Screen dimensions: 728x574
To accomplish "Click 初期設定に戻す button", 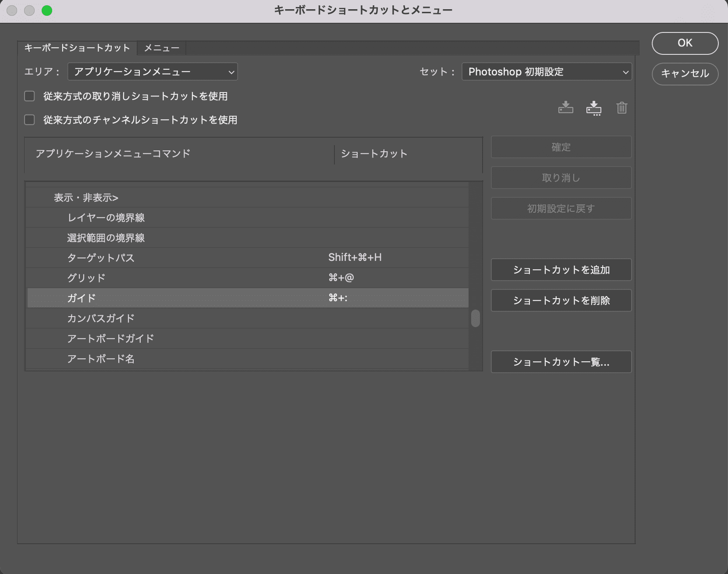I will click(561, 208).
